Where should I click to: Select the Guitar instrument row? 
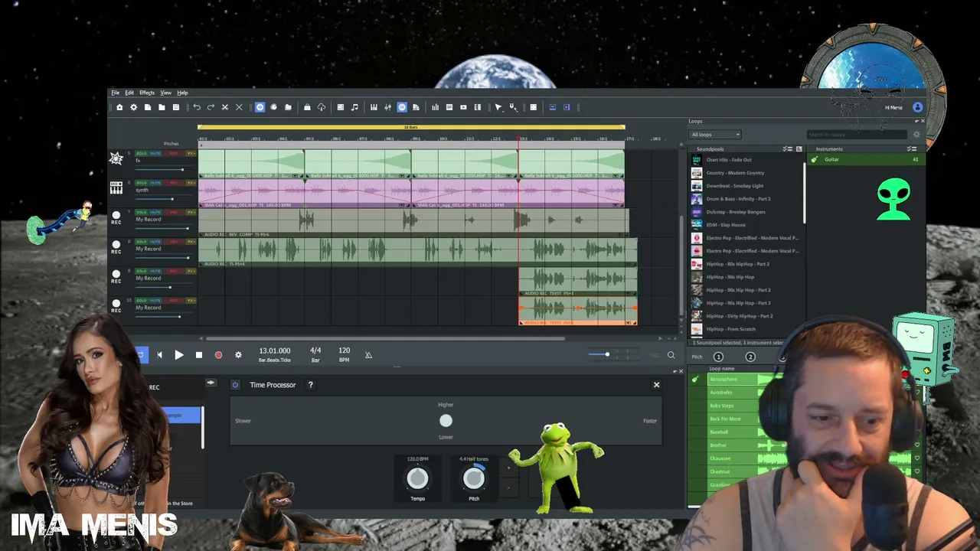(865, 159)
